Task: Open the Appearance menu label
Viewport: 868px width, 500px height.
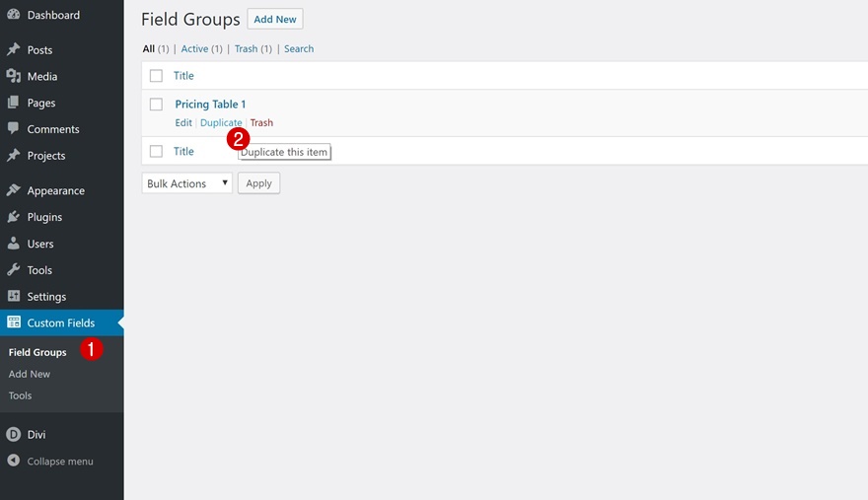Action: pos(56,190)
